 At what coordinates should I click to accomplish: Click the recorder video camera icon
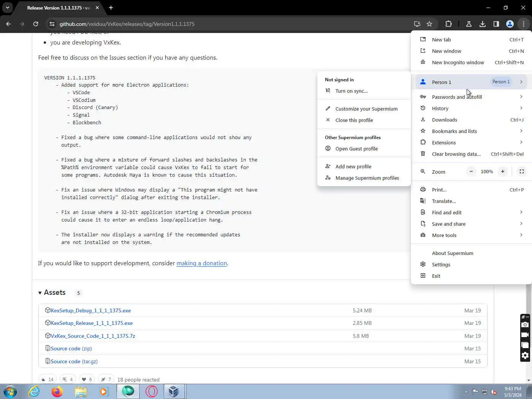(525, 335)
